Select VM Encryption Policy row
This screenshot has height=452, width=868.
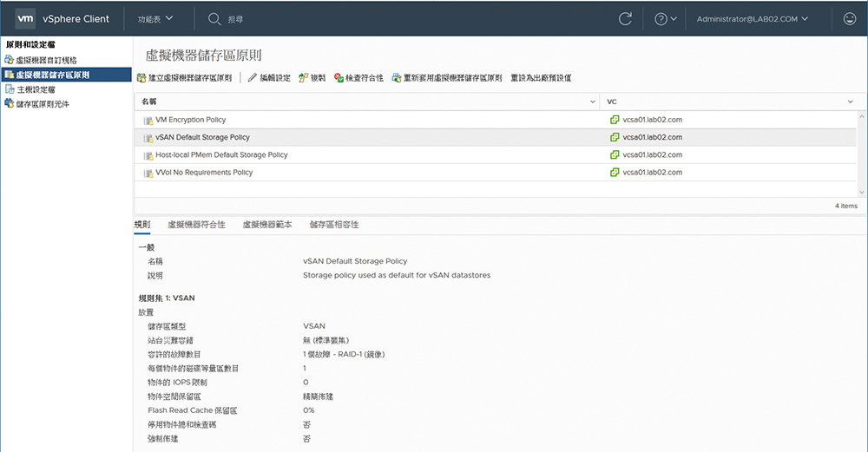(x=496, y=120)
